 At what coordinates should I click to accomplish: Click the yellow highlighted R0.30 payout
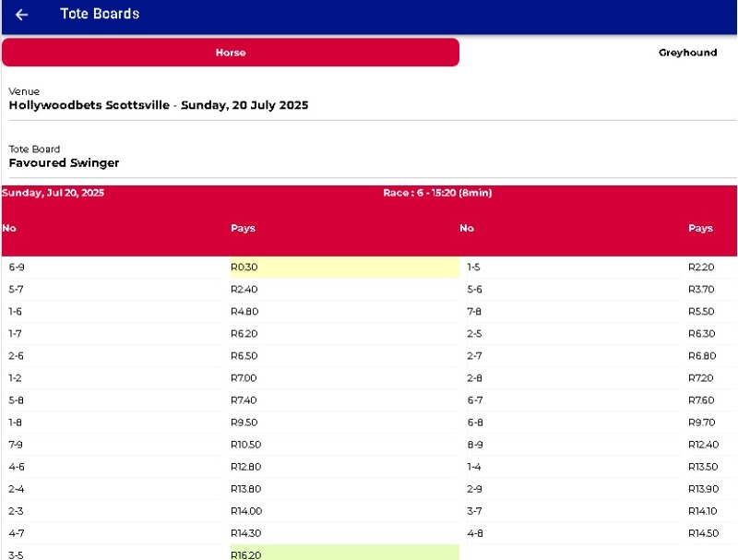244,268
